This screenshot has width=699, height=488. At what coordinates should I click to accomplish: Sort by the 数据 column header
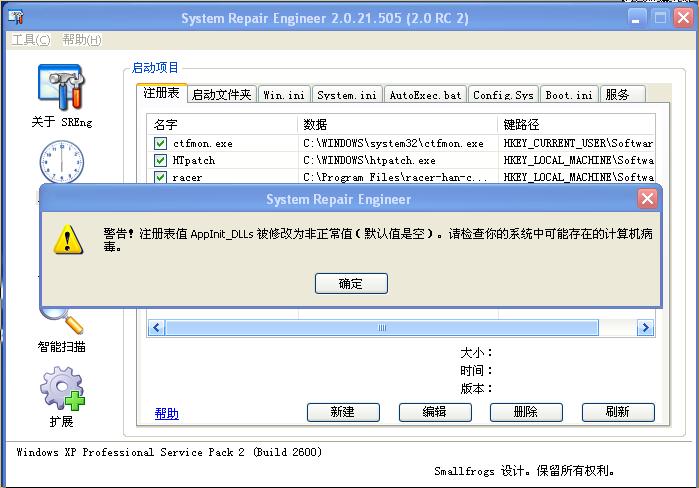coord(397,125)
